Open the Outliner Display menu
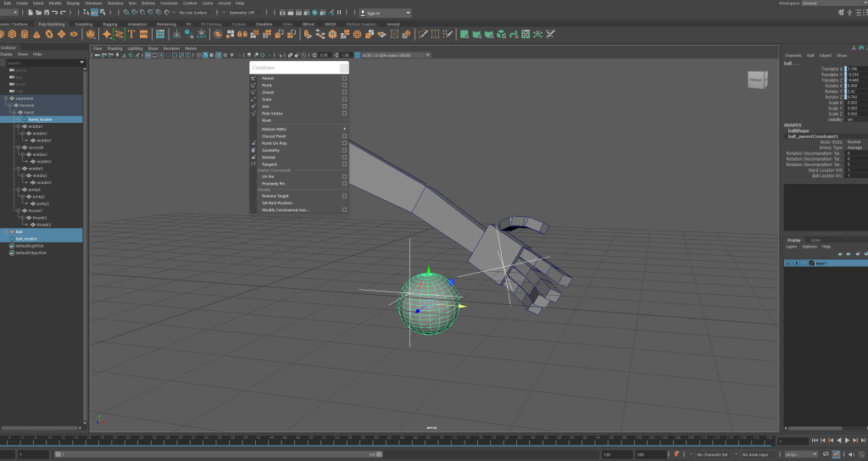Viewport: 868px width, 461px height. tap(6, 54)
